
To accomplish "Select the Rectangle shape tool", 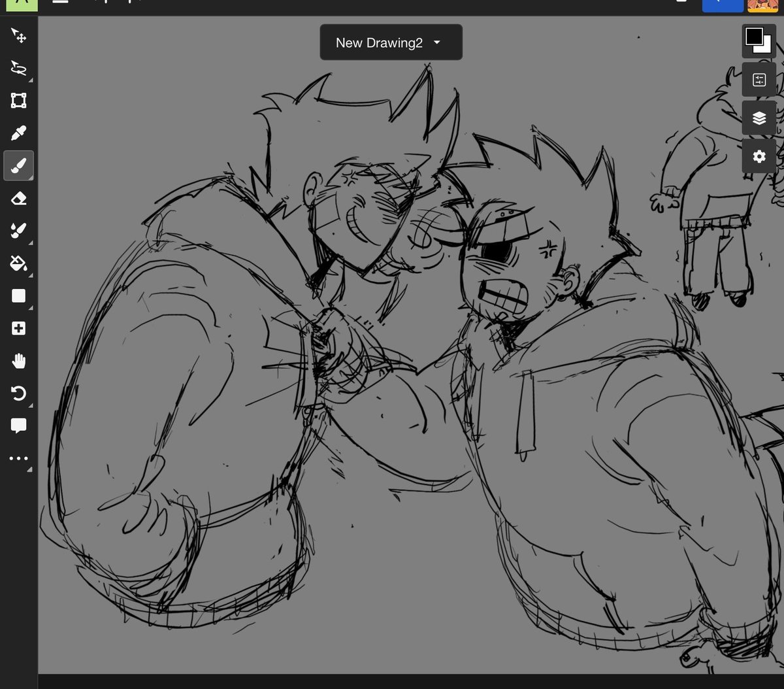I will pyautogui.click(x=18, y=296).
